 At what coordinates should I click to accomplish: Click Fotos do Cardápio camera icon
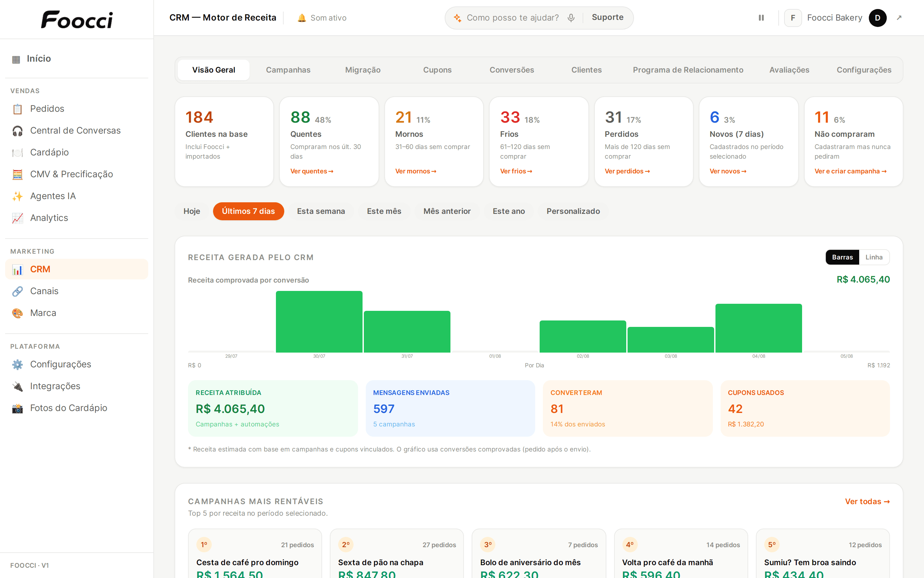click(18, 408)
